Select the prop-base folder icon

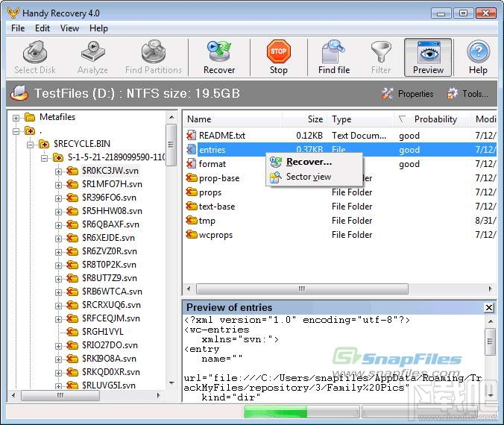tap(192, 177)
